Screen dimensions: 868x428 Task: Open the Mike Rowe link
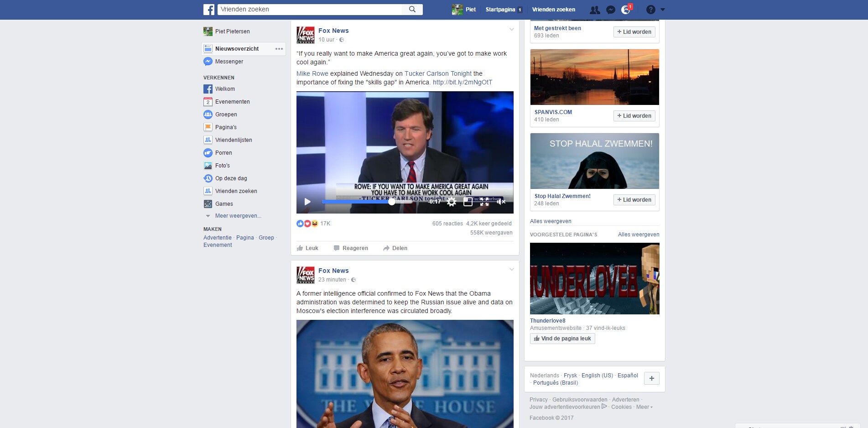[312, 73]
